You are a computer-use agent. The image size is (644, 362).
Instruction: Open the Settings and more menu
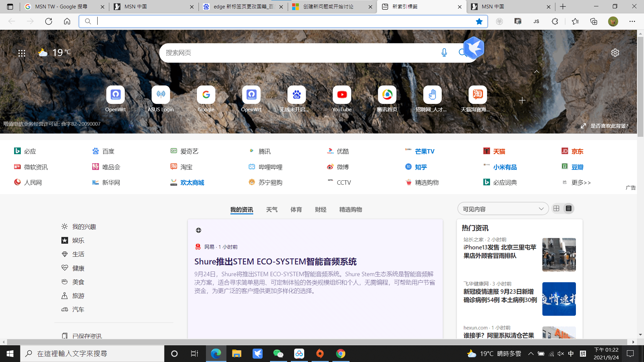(632, 21)
